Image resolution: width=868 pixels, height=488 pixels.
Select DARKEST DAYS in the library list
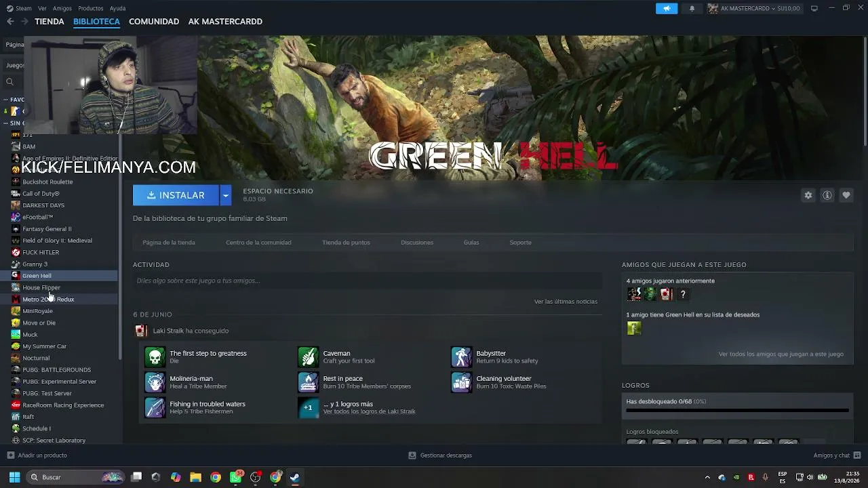43,205
